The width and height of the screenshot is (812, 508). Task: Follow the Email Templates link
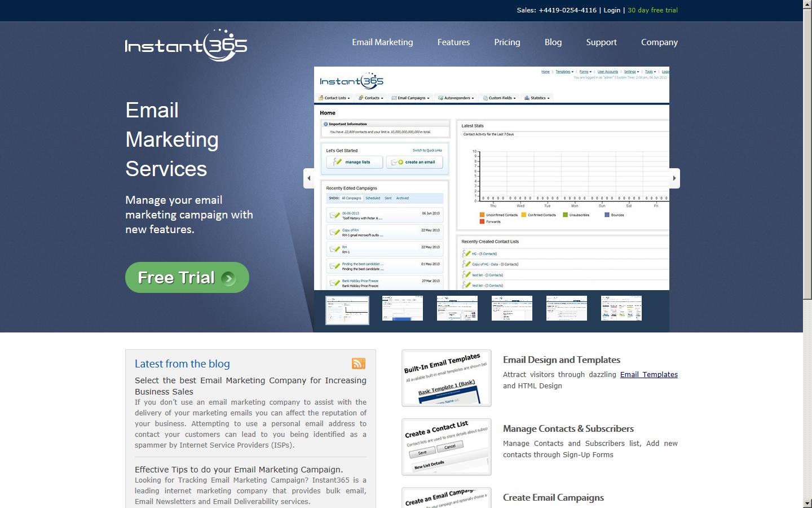(648, 374)
